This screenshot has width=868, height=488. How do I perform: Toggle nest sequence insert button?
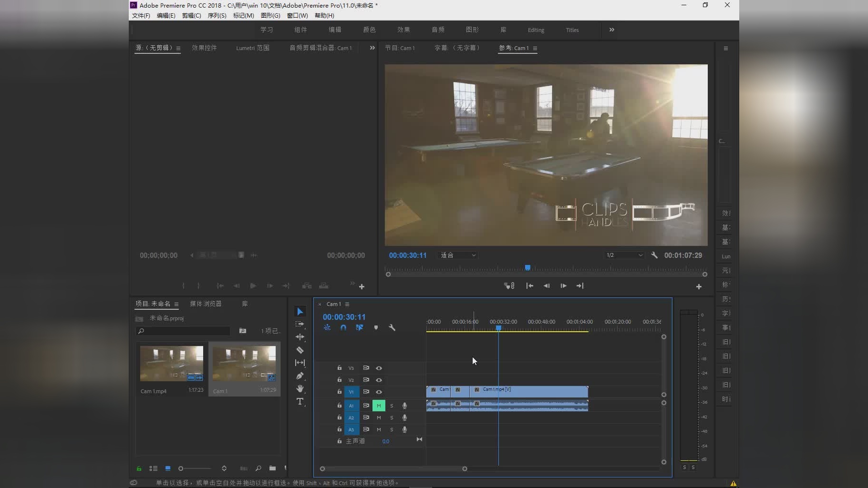pyautogui.click(x=327, y=327)
